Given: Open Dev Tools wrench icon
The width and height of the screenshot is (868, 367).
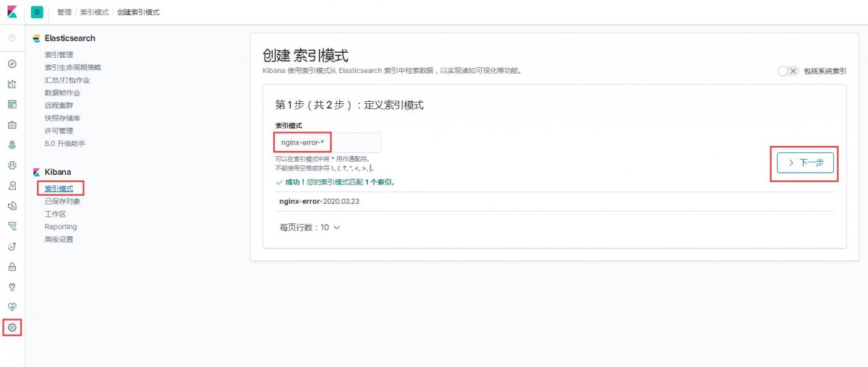Looking at the screenshot, I should 12,287.
